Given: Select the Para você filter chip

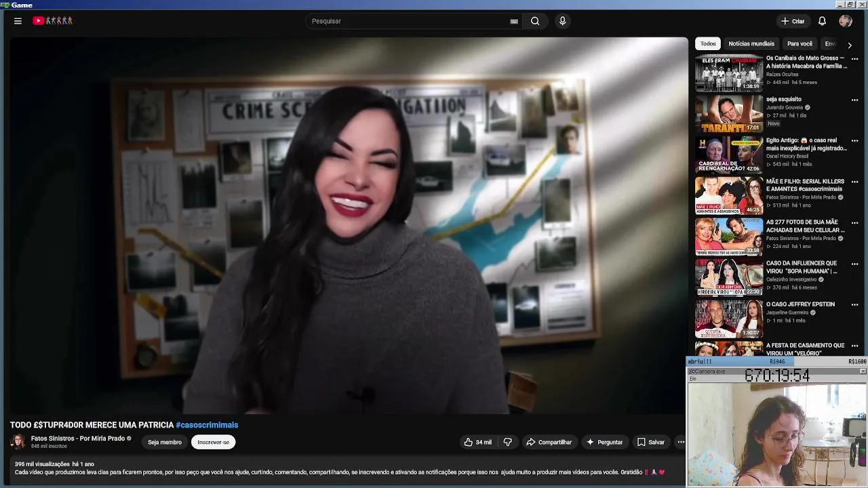Looking at the screenshot, I should [x=800, y=43].
